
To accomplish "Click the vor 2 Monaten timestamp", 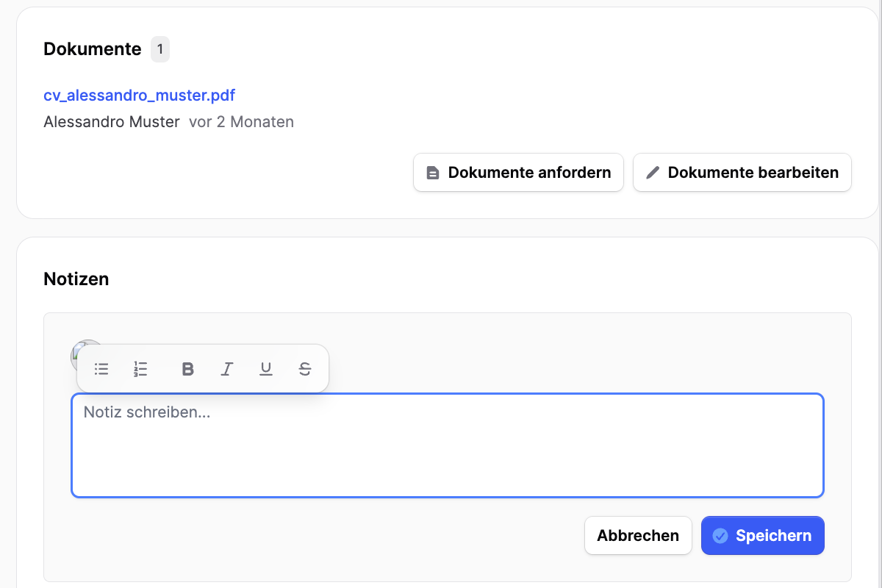I will pyautogui.click(x=241, y=122).
